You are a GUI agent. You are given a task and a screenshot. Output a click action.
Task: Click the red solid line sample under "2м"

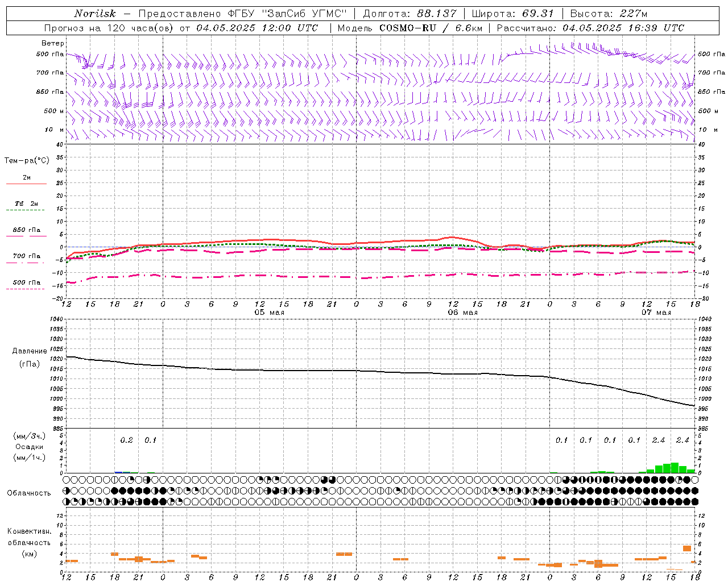click(26, 184)
